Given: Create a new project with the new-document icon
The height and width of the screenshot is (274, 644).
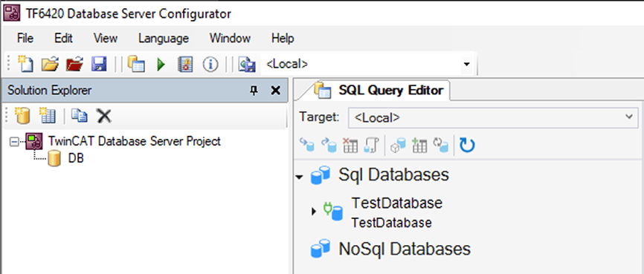Looking at the screenshot, I should click(25, 65).
